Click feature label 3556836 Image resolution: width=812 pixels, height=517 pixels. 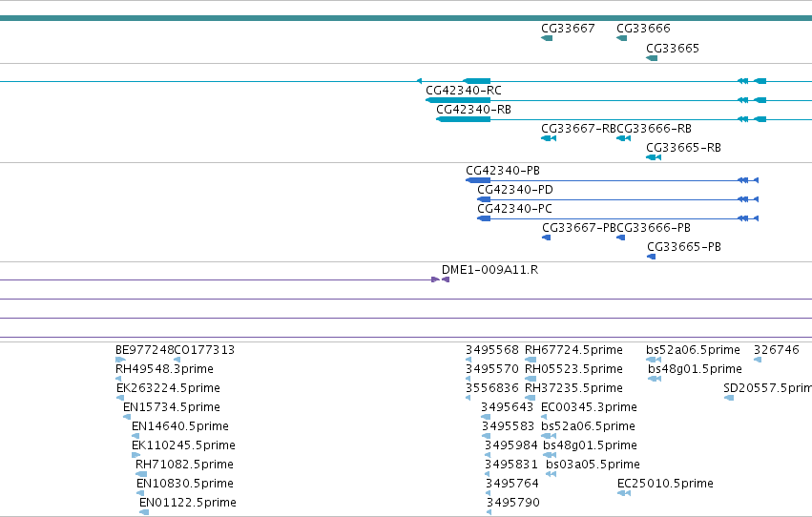click(492, 388)
